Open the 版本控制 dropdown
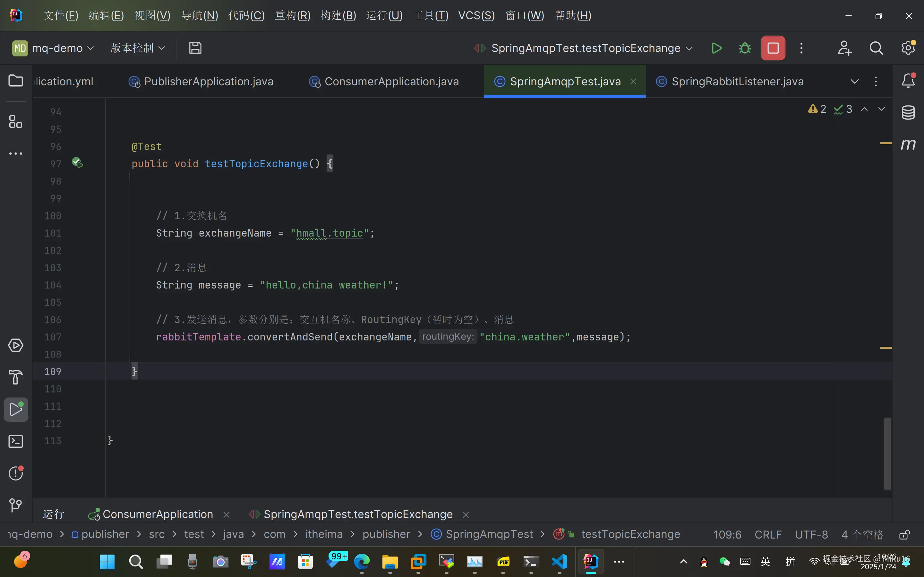 [137, 48]
